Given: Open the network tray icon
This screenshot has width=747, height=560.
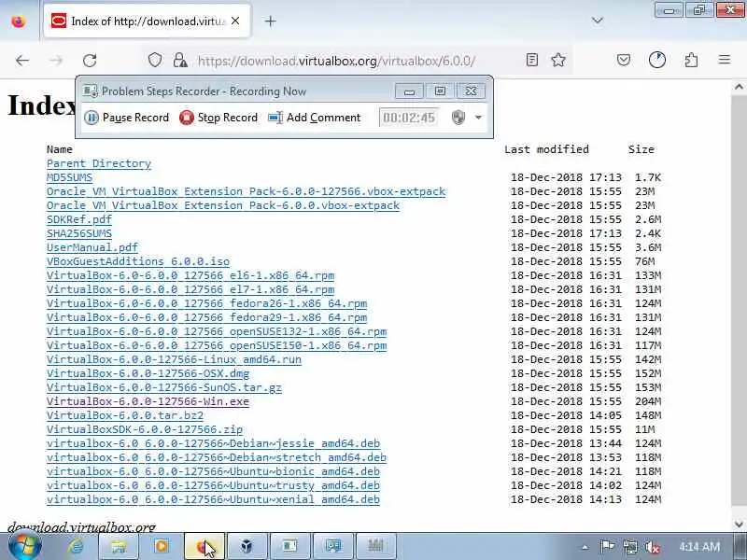Looking at the screenshot, I should pyautogui.click(x=629, y=547).
